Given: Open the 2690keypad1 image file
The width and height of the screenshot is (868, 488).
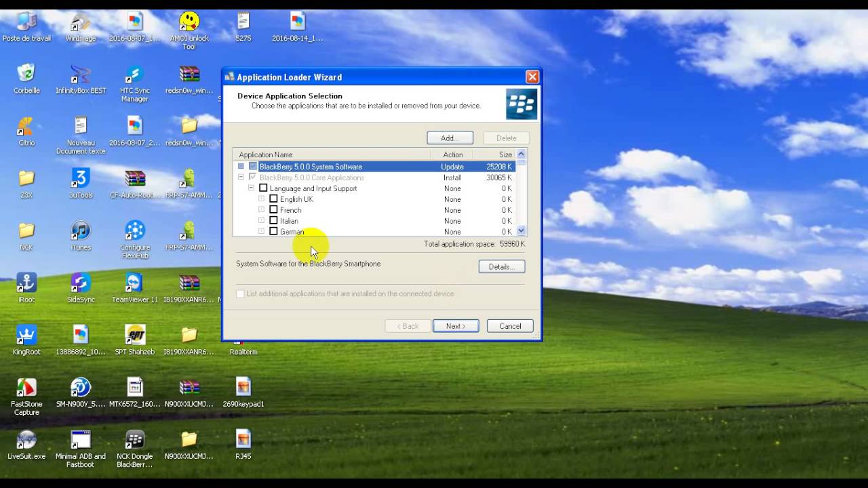Looking at the screenshot, I should coord(243,392).
